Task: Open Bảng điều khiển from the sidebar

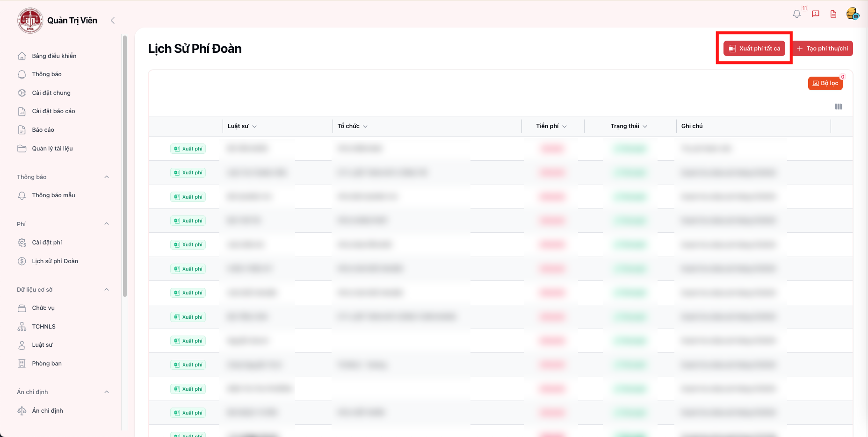Action: pyautogui.click(x=54, y=56)
